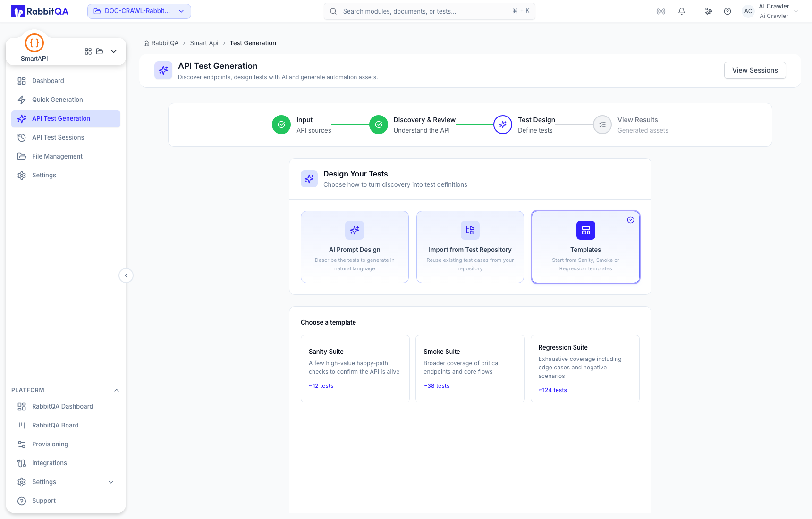Click the folder icon in SmartAPI switcher
The height and width of the screenshot is (519, 812).
(100, 51)
